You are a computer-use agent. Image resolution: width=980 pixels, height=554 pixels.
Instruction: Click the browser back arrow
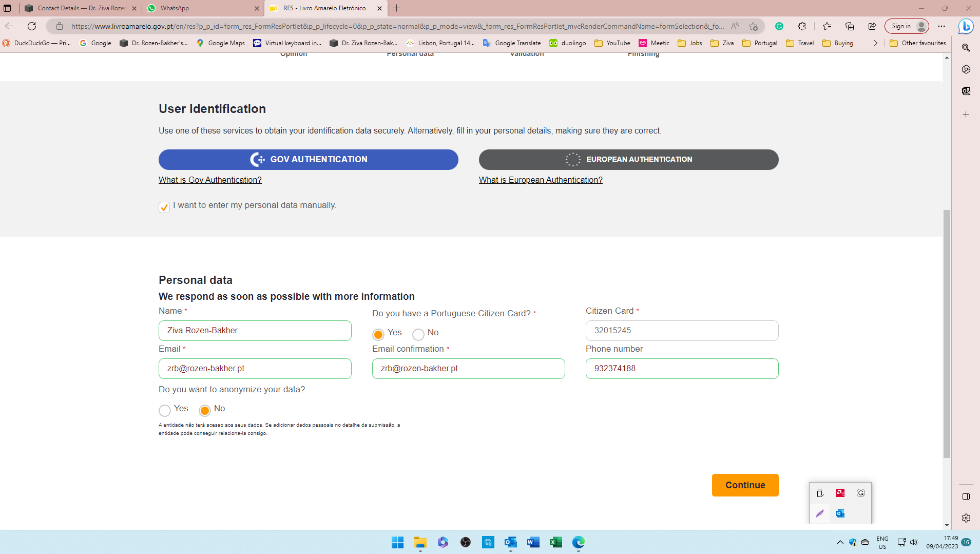pyautogui.click(x=9, y=26)
